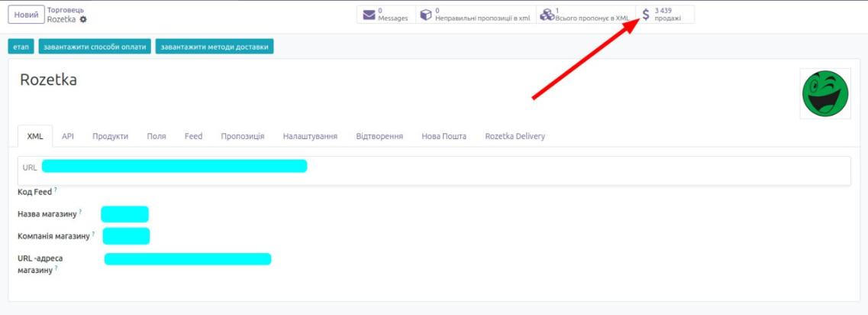Click the етап button

(x=21, y=47)
